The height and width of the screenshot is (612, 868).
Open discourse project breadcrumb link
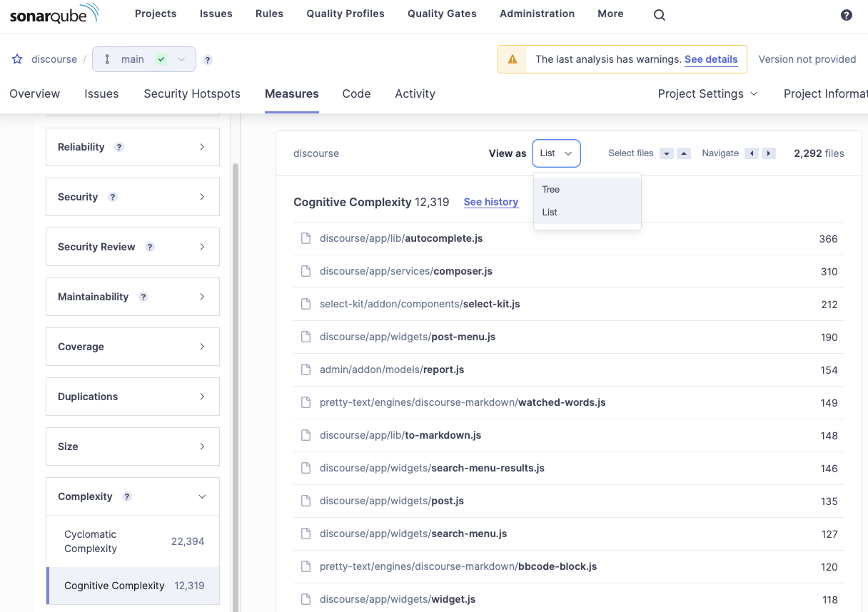54,59
